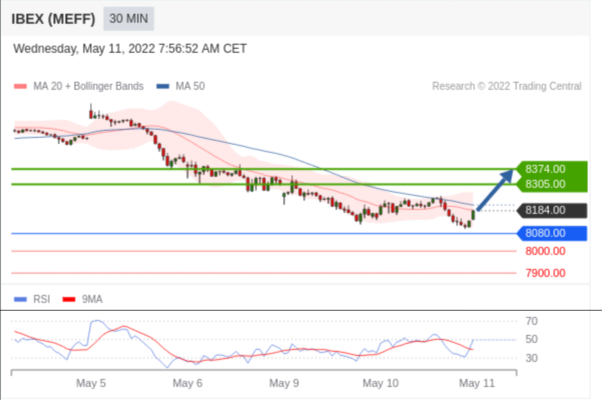The image size is (602, 404).
Task: Click the 8374.00 resistance price label
Action: 551,169
